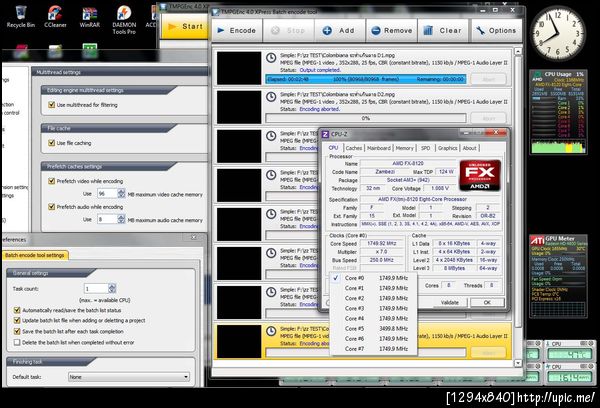Click Clear in the batch toolbar
The image size is (600, 408).
pos(443,31)
